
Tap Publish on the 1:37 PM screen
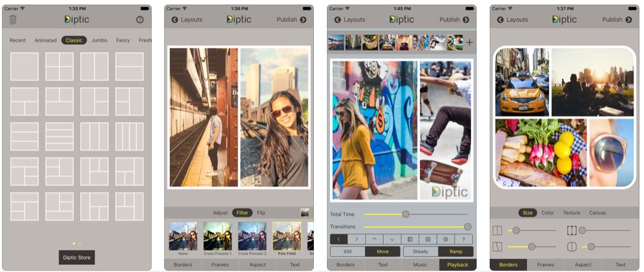[x=617, y=20]
